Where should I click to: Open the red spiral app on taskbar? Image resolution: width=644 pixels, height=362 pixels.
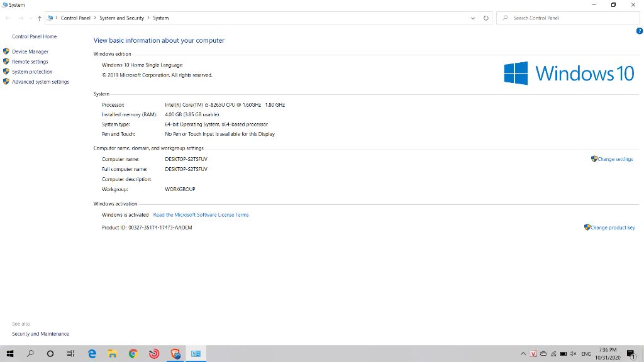click(154, 353)
